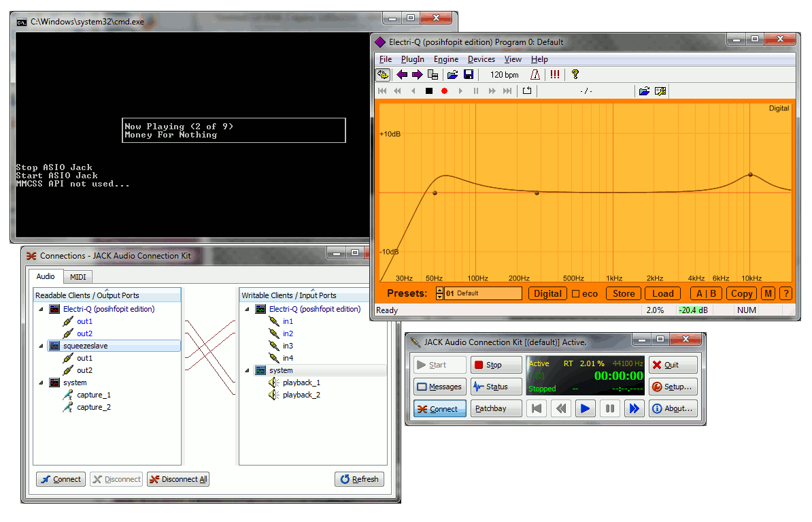This screenshot has width=812, height=522.
Task: Click the preset name field 01 Default
Action: [x=483, y=294]
